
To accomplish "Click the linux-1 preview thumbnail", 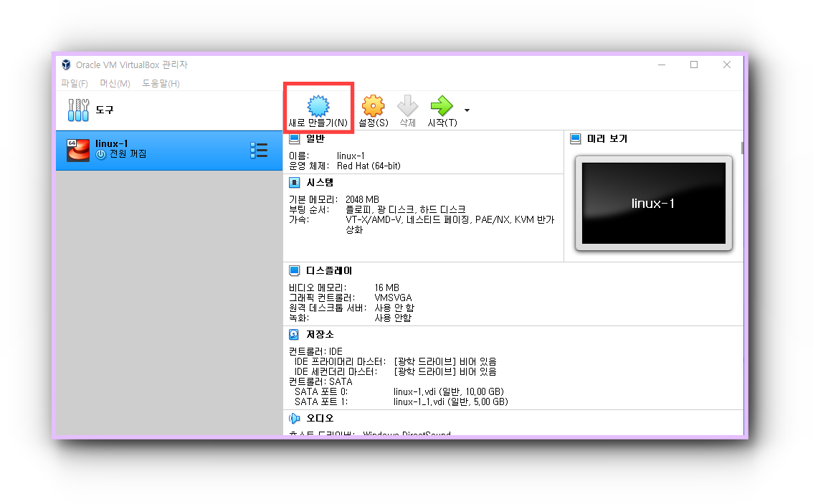I will point(654,204).
